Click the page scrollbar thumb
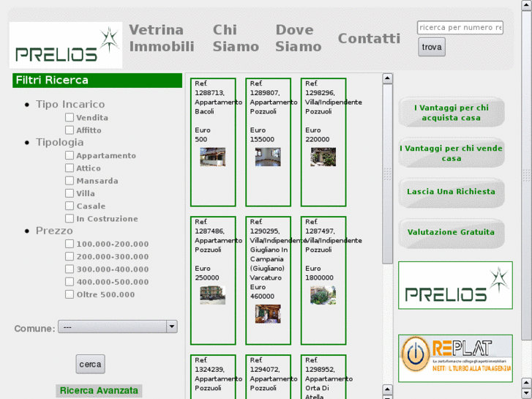Viewport: 532px width, 399px height. coord(527,175)
